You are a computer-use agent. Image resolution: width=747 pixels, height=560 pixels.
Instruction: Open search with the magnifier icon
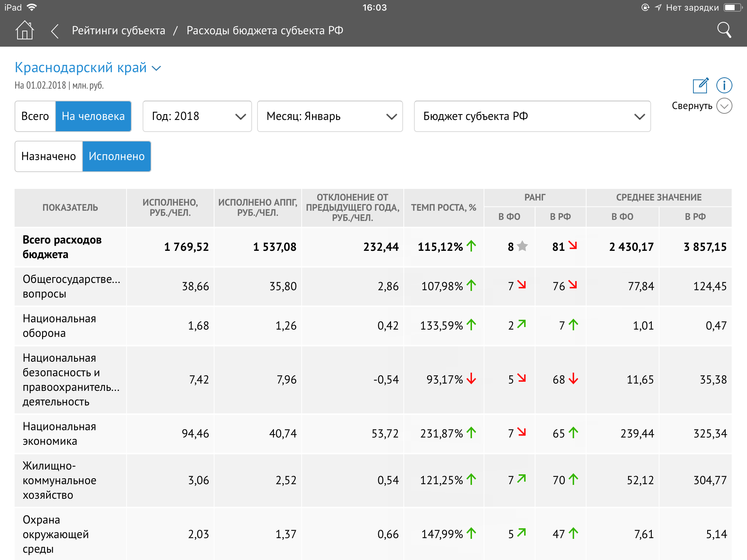tap(724, 30)
